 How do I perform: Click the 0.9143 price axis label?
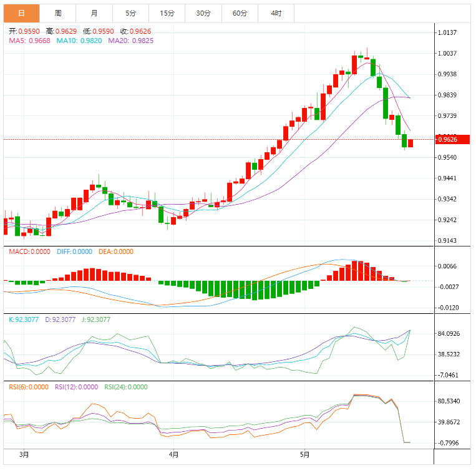(x=447, y=240)
